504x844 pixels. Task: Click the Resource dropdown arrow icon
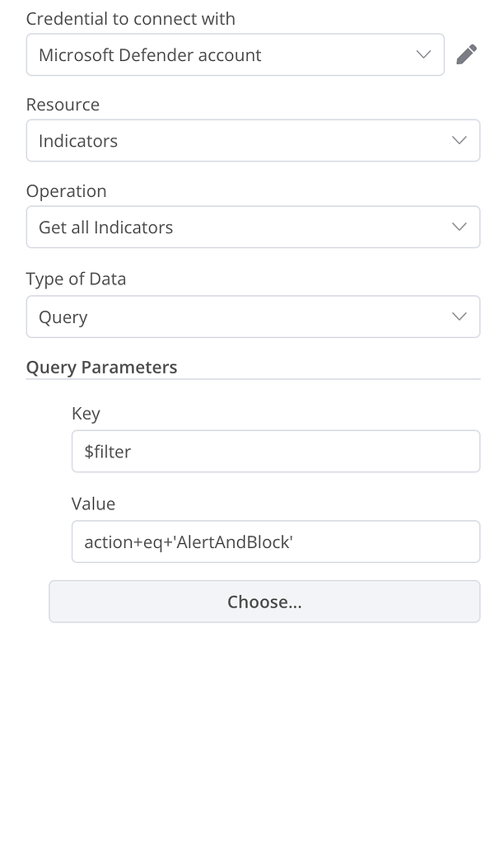[459, 140]
